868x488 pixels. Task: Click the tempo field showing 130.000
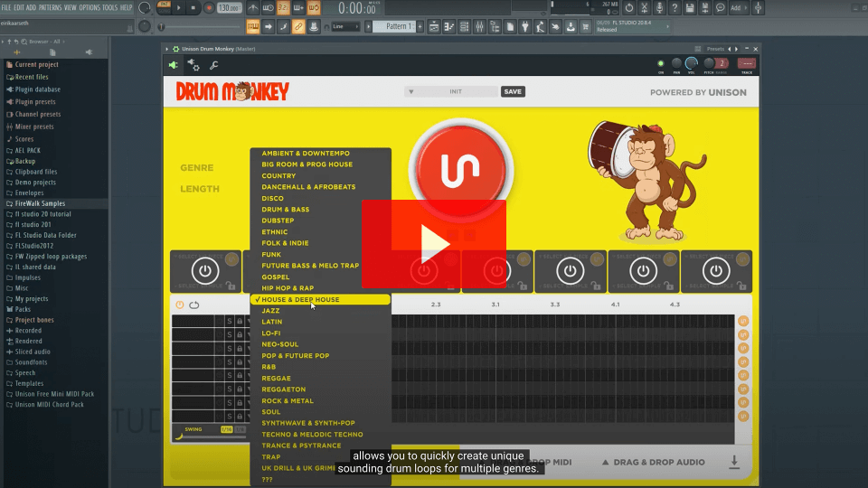click(229, 8)
